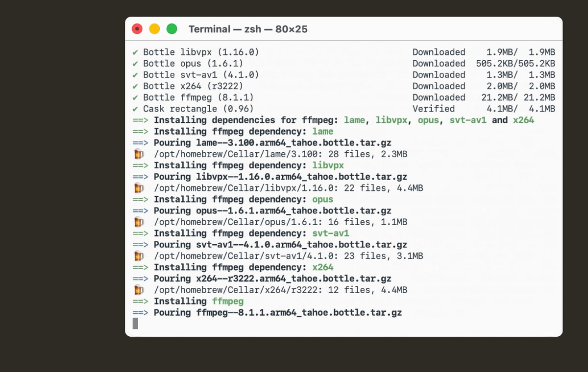Click the size value '505.2KB/505.2KB'
Screen dimensions: 588x372
[x=515, y=63]
